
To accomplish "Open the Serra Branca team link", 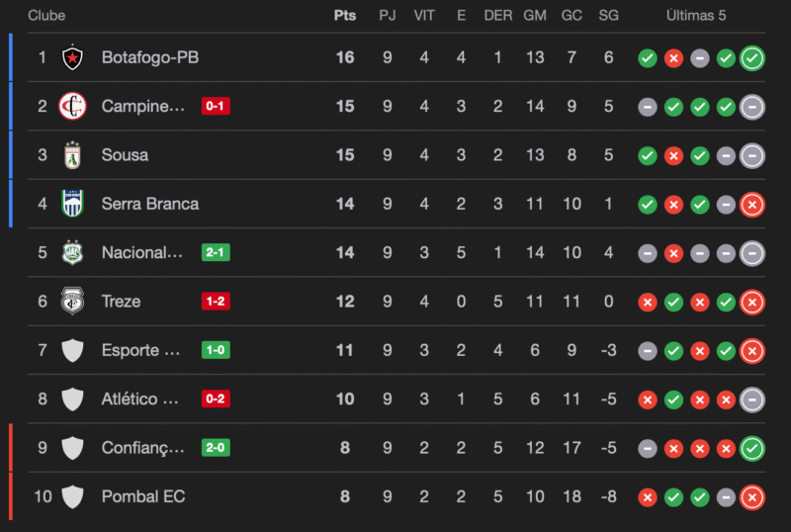I will pos(149,204).
